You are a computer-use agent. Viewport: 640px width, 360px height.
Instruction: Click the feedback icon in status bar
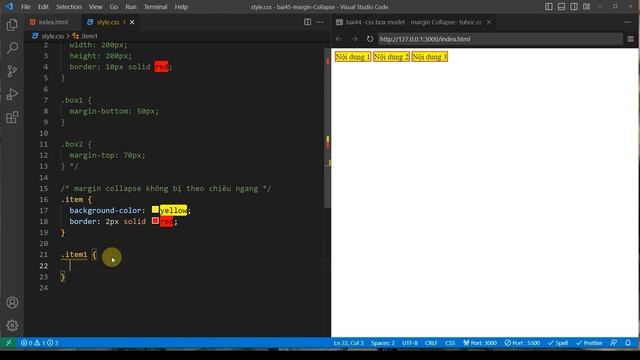pyautogui.click(x=614, y=343)
